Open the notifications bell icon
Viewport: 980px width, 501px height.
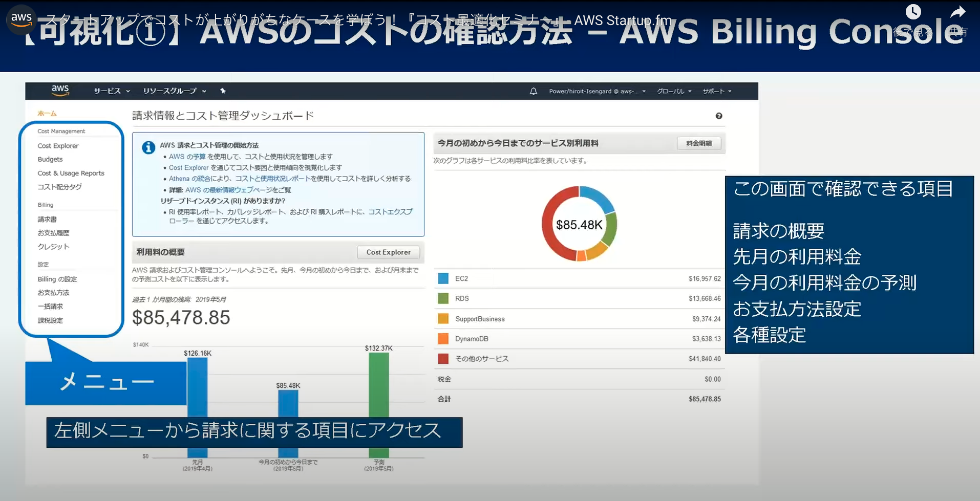(533, 91)
